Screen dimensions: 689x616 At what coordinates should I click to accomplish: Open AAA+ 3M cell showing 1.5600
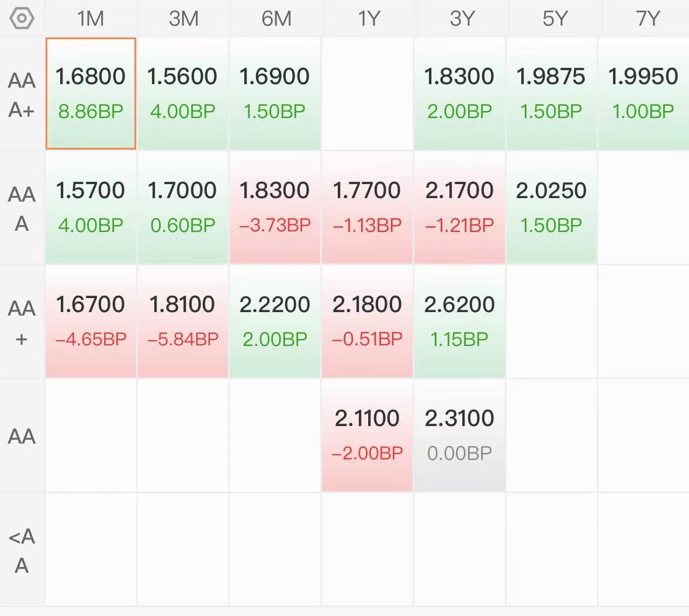tap(183, 94)
